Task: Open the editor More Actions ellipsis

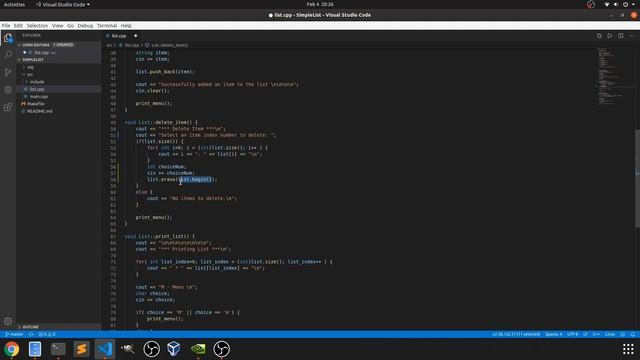Action: [631, 36]
